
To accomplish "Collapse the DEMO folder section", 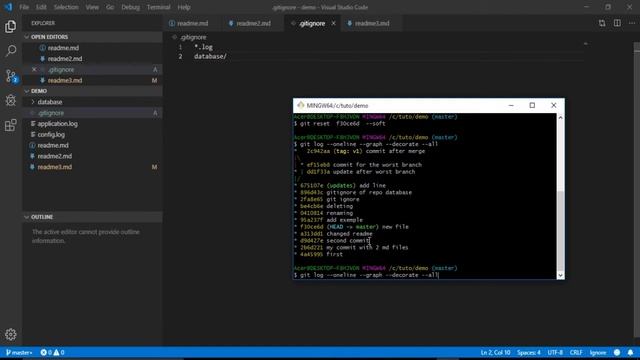I will 92,91.
